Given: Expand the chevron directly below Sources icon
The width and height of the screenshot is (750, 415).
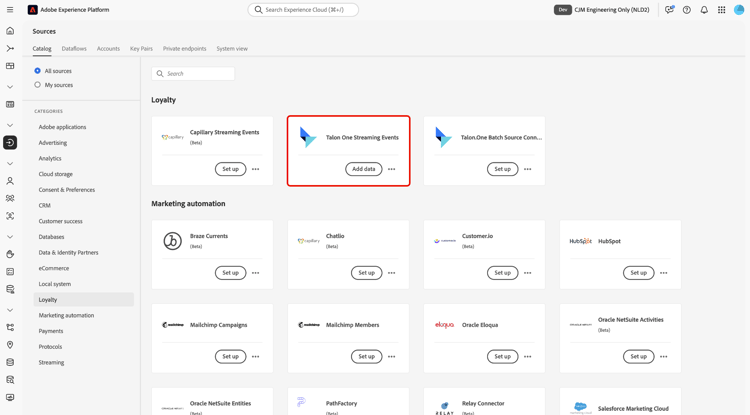Looking at the screenshot, I should point(10,164).
